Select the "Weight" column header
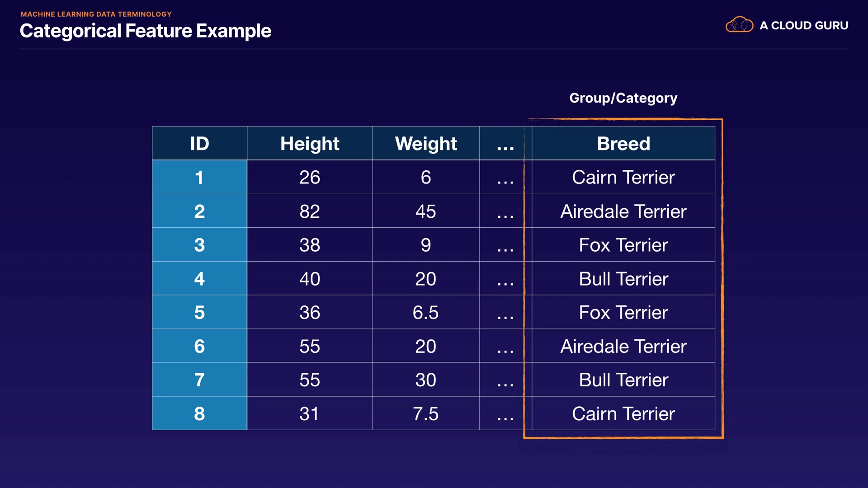 [x=426, y=144]
